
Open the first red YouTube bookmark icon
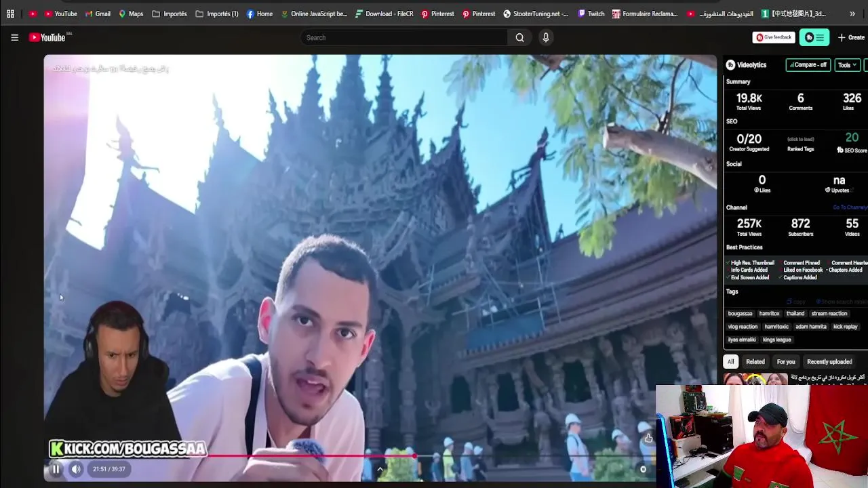pos(33,14)
